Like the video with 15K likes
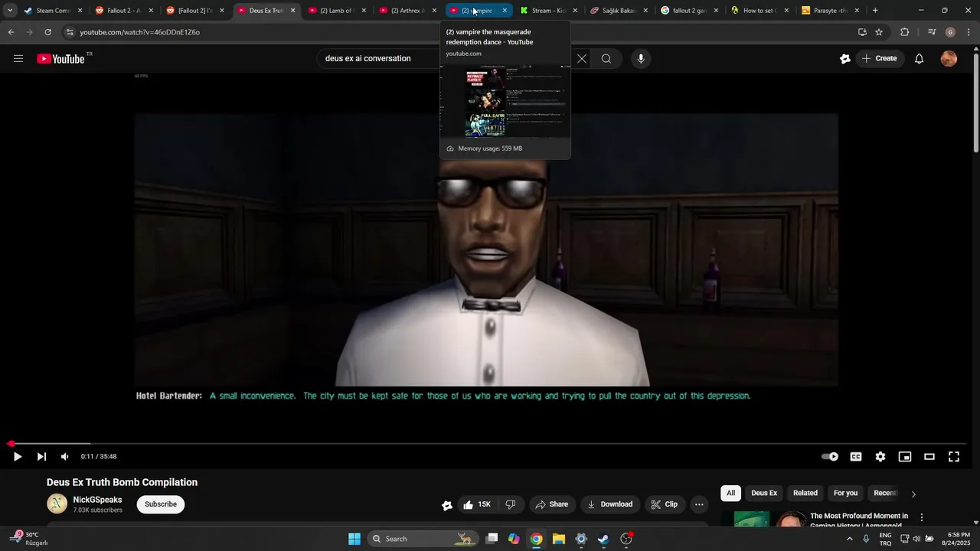Viewport: 980px width, 551px height. (476, 504)
